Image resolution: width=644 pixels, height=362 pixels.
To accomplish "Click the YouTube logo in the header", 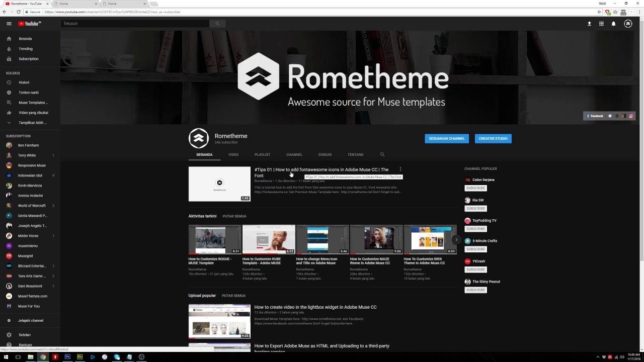I will (x=29, y=24).
